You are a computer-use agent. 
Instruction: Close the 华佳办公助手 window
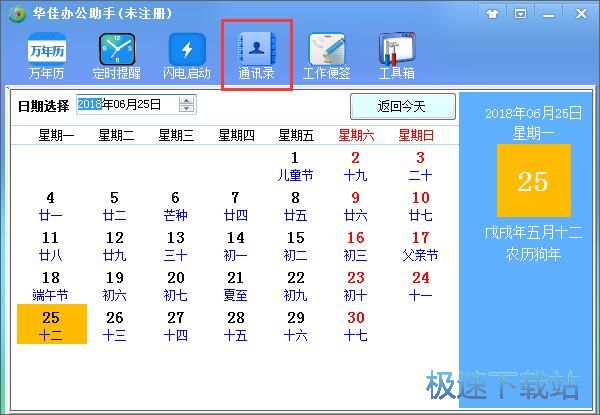[x=581, y=14]
